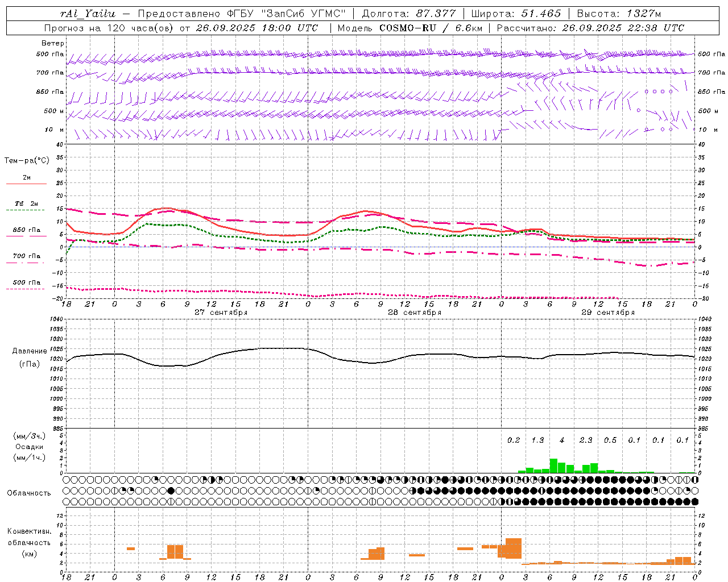
Task: Click the tallest orange convective cloud bar
Action: [x=514, y=548]
